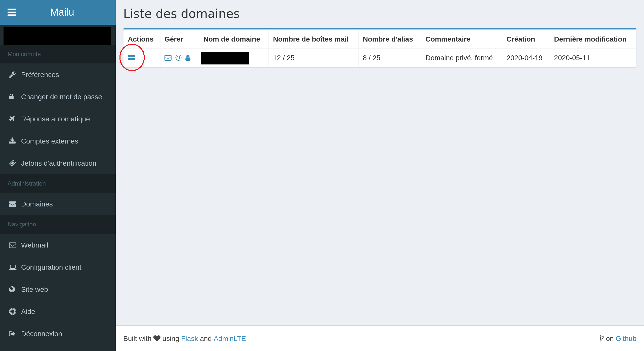The image size is (644, 351).
Task: Follow the AdminLTE footer link
Action: pyautogui.click(x=229, y=339)
